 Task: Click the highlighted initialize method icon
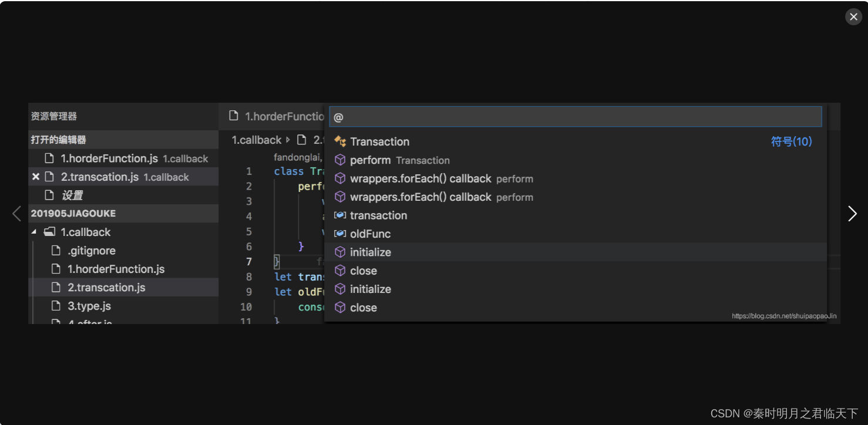click(340, 252)
